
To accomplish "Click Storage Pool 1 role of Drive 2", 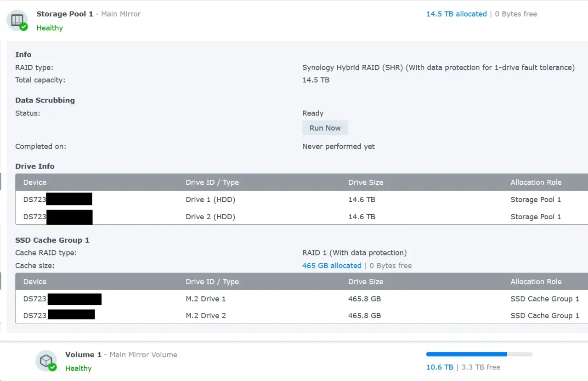I will click(536, 216).
